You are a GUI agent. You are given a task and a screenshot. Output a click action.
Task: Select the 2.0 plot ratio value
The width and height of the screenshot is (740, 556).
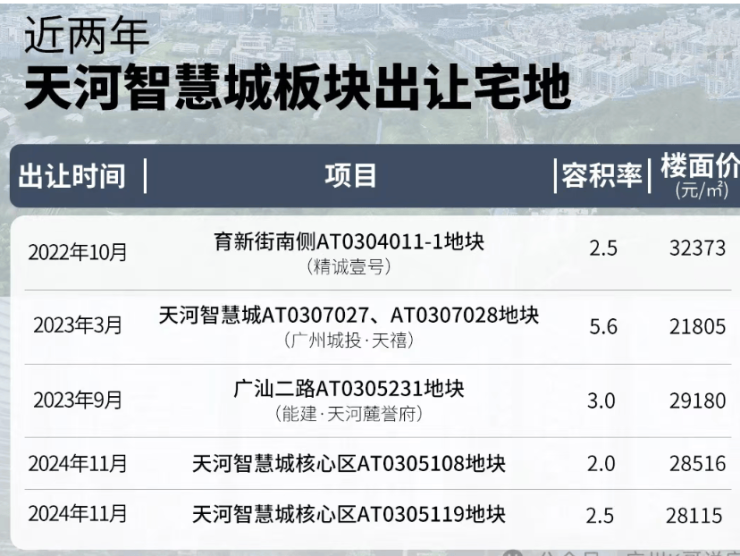click(x=601, y=463)
